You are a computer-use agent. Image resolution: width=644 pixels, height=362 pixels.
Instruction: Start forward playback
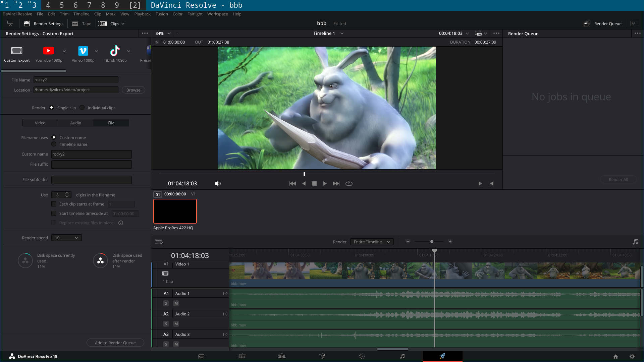click(325, 184)
